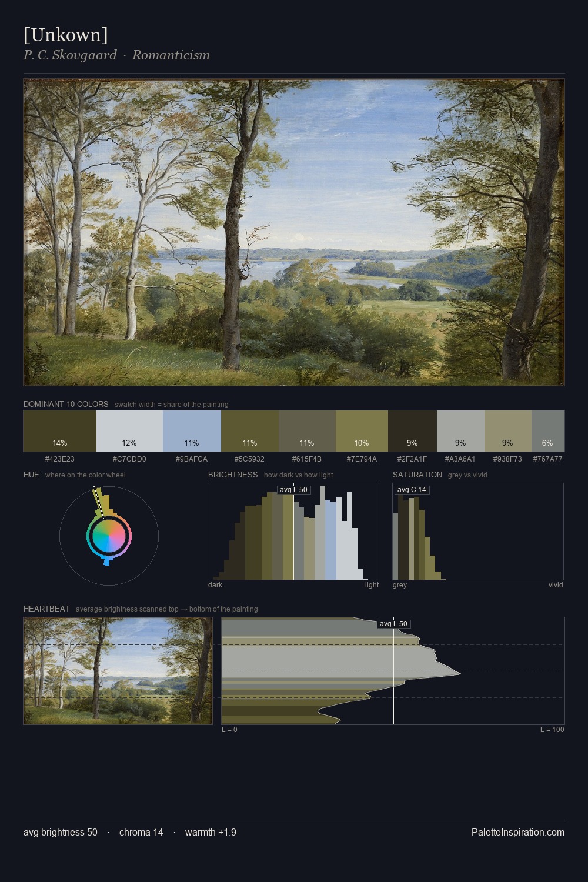Screen dimensions: 588x882
Task: Click the 'grey' saturation axis label
Action: tap(400, 585)
